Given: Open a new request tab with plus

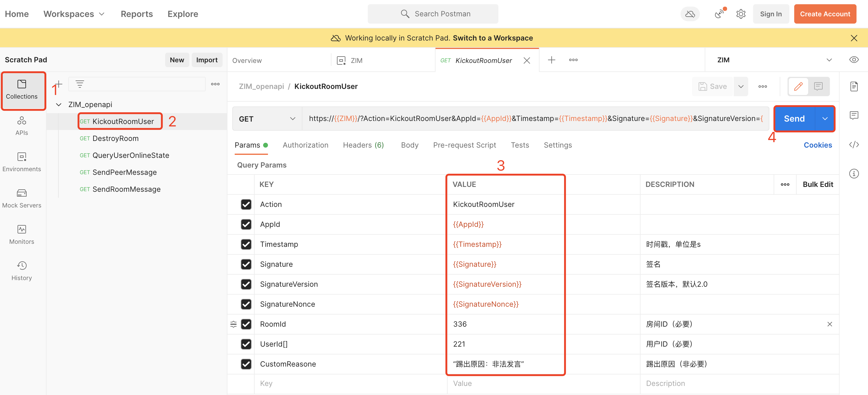Looking at the screenshot, I should coord(552,60).
